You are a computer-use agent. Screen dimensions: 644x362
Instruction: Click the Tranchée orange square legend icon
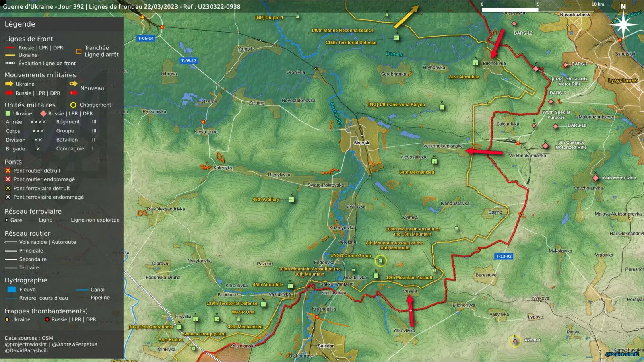78,51
